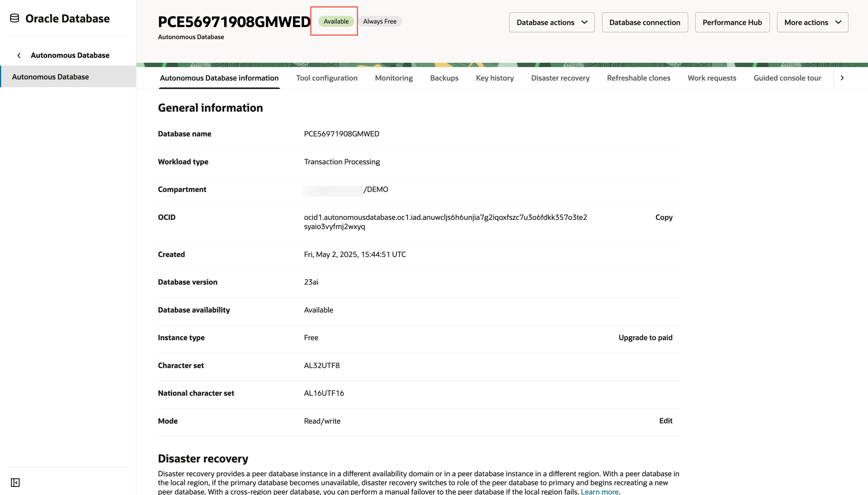Screen dimensions: 868x495
Task: Expand the Database actions dropdown
Action: tap(551, 22)
